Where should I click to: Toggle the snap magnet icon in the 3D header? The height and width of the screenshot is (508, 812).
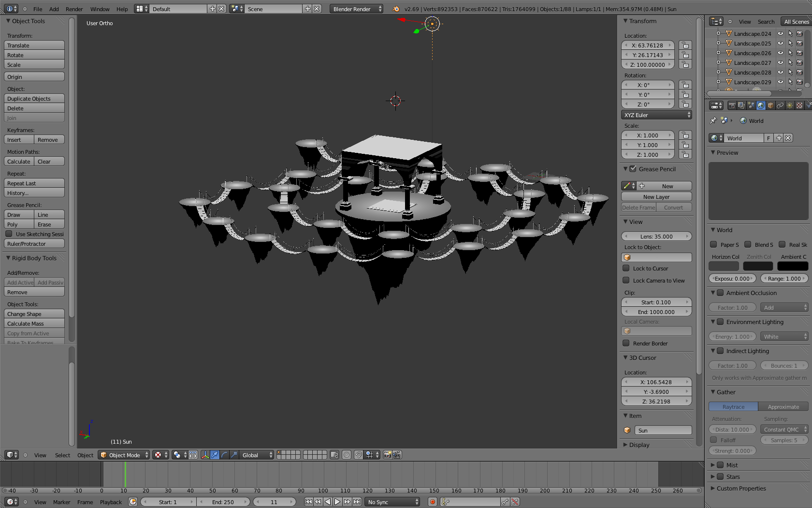(x=358, y=455)
